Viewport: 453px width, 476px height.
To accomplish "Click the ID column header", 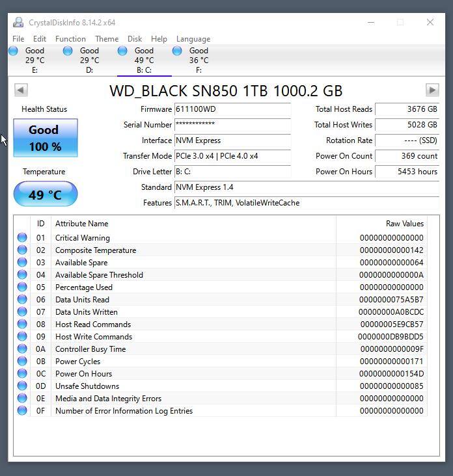I will click(41, 224).
